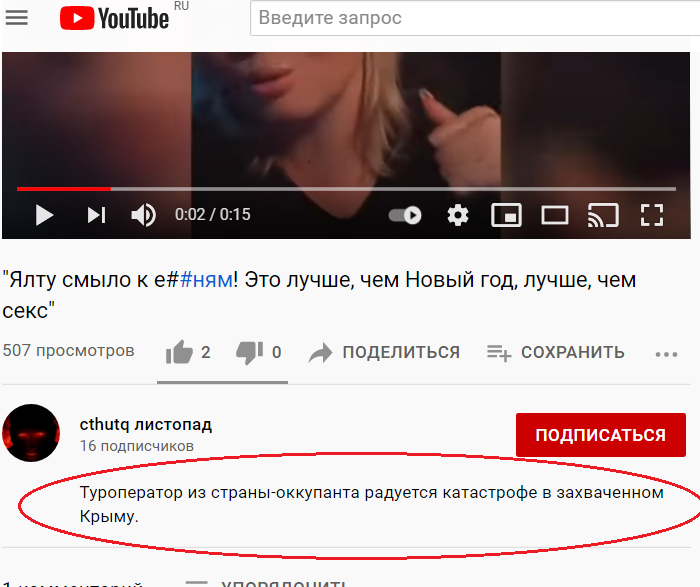Viewport: 700px width, 587px height.
Task: Seek along the red video progress bar
Action: pos(346,189)
